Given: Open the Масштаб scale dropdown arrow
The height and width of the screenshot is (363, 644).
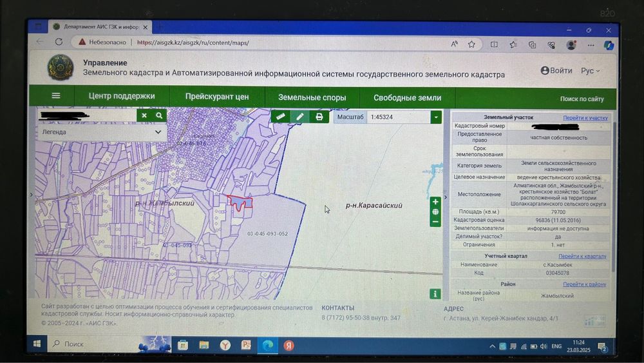Looking at the screenshot, I should click(x=436, y=117).
